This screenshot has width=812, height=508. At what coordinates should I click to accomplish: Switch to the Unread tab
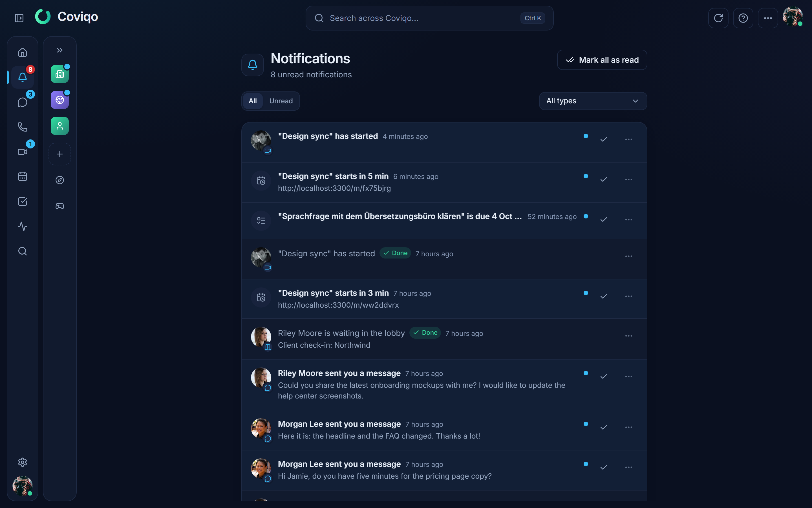(x=281, y=101)
